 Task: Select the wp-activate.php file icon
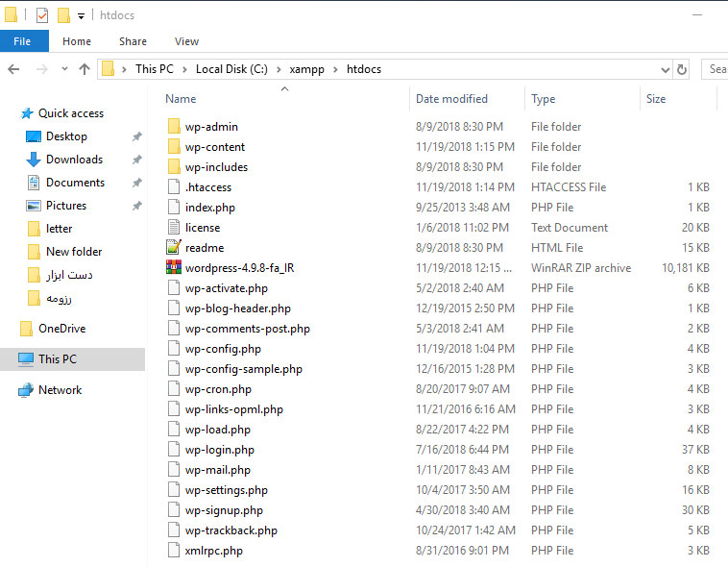(x=174, y=288)
